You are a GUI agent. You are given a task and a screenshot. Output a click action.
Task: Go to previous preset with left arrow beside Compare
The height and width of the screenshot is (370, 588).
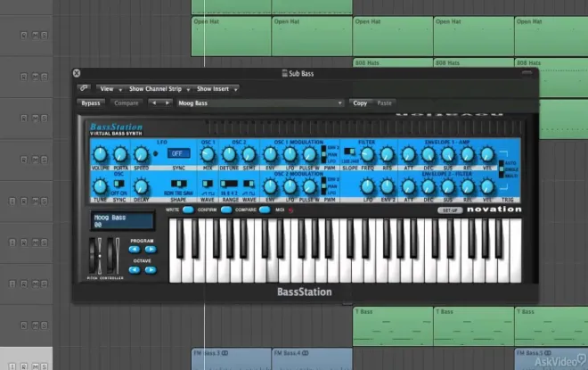pyautogui.click(x=154, y=103)
